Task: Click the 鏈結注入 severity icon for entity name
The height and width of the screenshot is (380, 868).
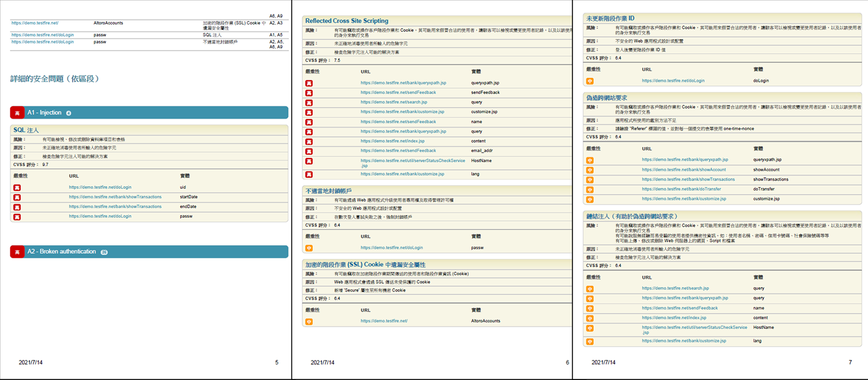Action: point(590,309)
